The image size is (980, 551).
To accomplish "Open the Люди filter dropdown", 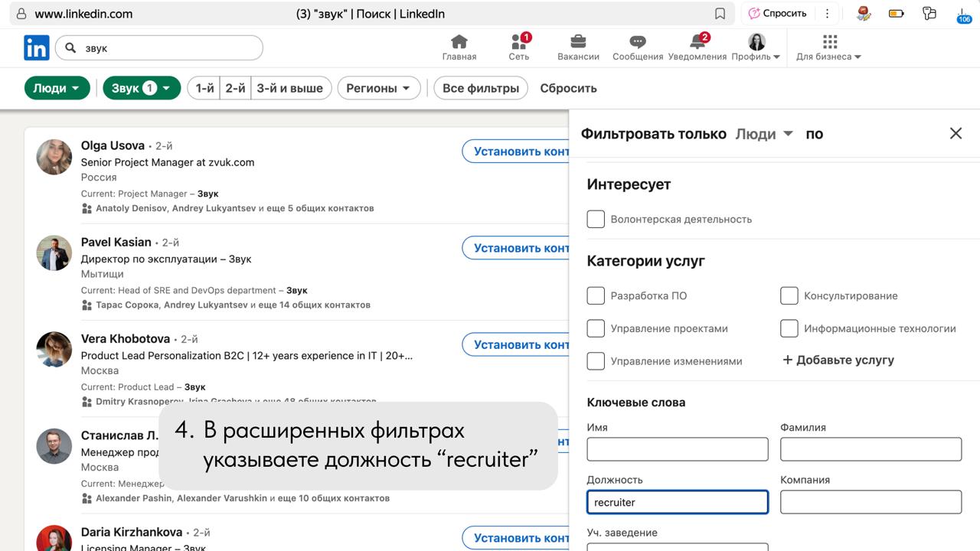I will pyautogui.click(x=57, y=88).
